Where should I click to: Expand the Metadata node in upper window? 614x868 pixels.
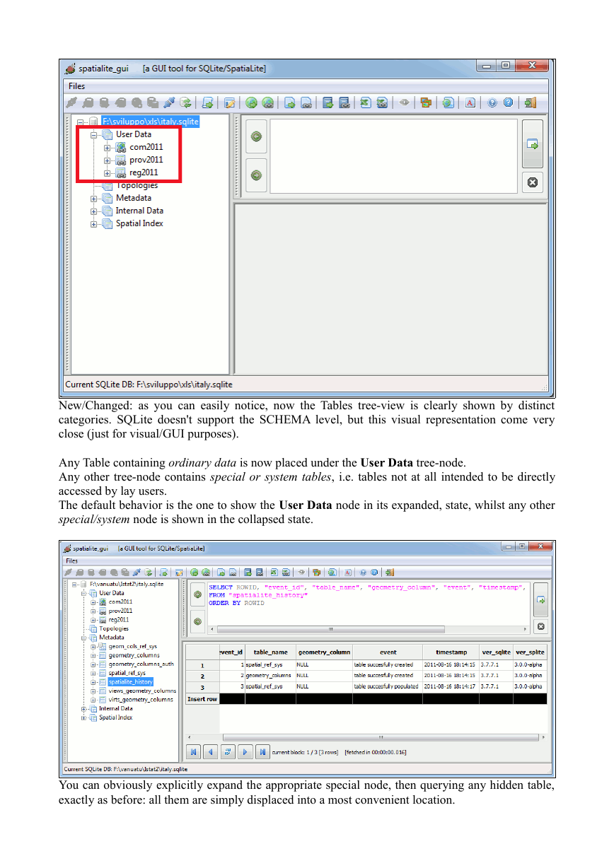click(x=93, y=198)
